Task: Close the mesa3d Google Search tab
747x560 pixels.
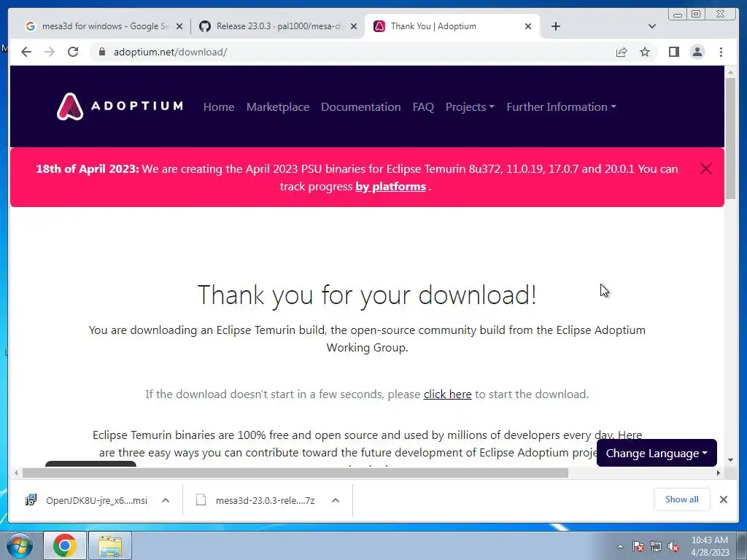Action: [x=179, y=27]
